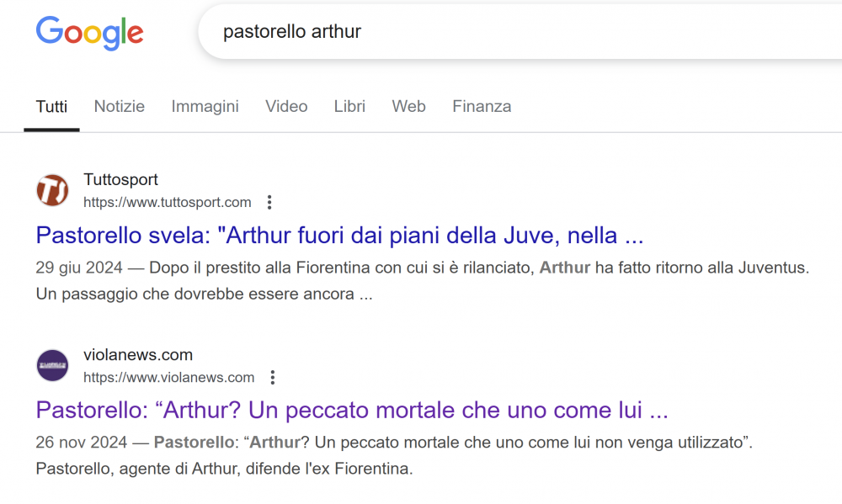The image size is (842, 504).
Task: Click the Tuttosport site name
Action: 120,179
